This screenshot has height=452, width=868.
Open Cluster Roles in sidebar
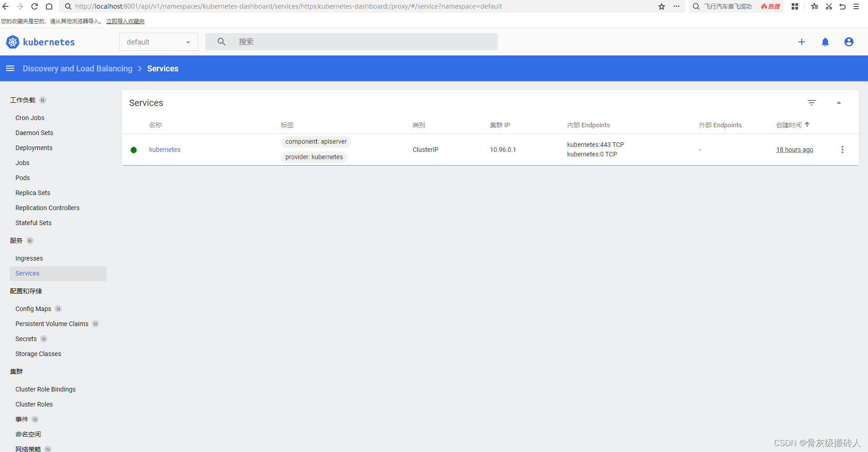pos(34,404)
